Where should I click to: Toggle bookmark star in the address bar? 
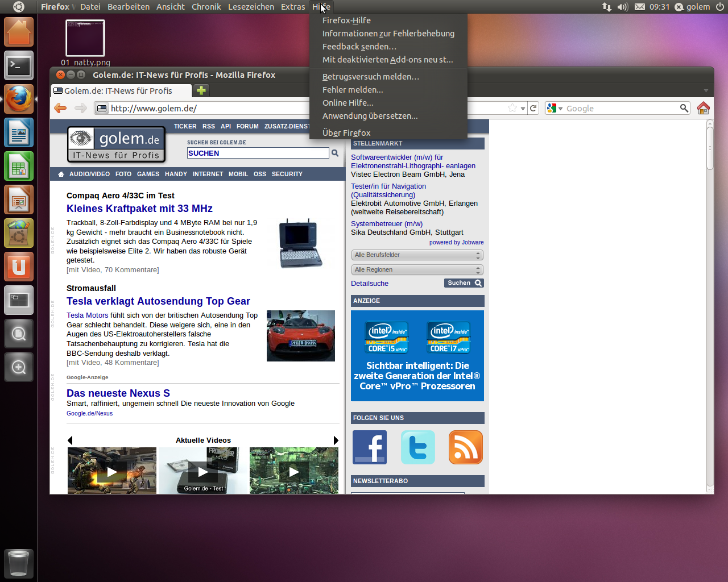pyautogui.click(x=511, y=108)
